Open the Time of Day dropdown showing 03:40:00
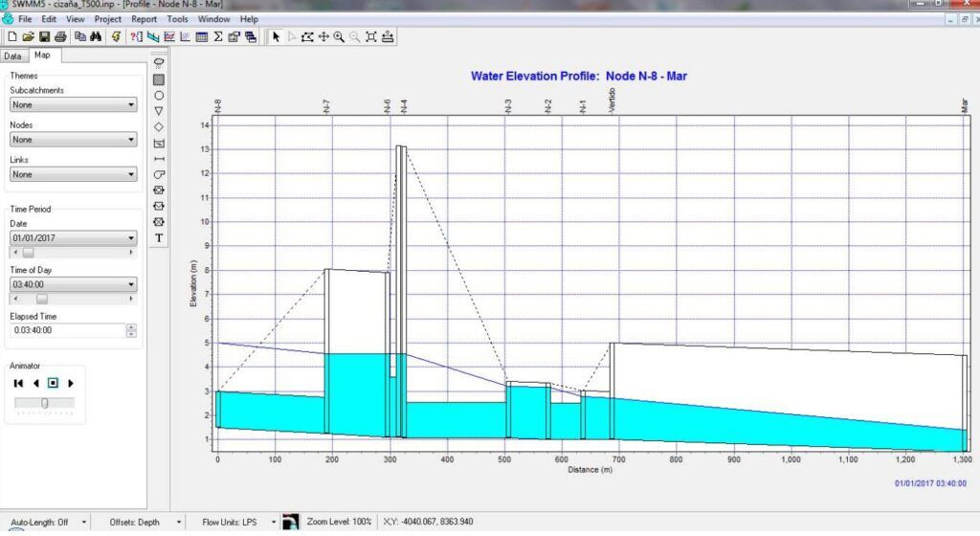Viewport: 980px width, 536px height. [130, 284]
